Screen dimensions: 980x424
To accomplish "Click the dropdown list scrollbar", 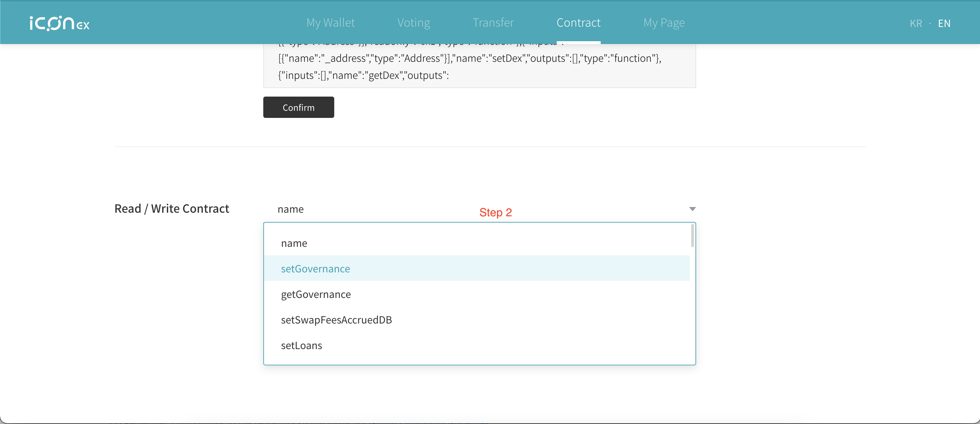I will pos(692,236).
